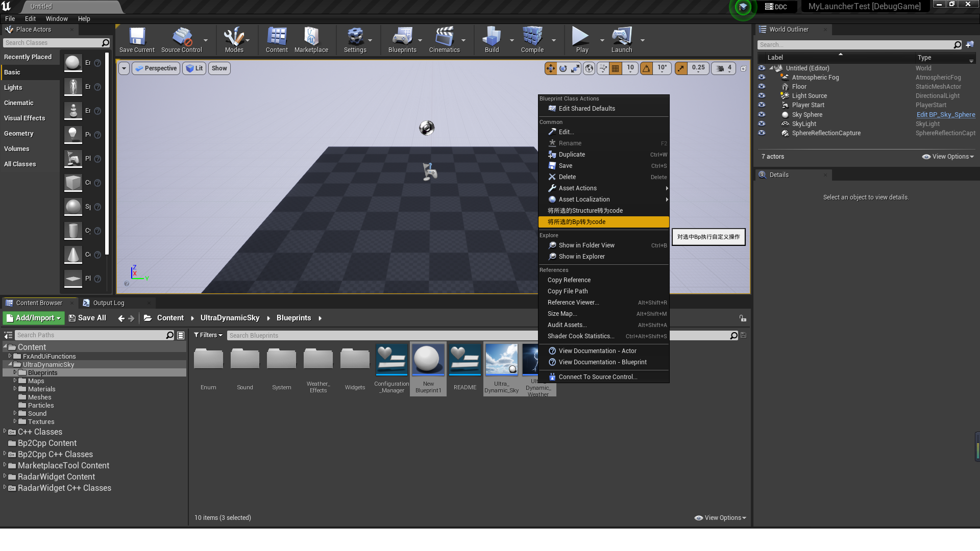Toggle visibility of Light Source actor
Viewport: 980px width, 551px height.
pos(762,96)
